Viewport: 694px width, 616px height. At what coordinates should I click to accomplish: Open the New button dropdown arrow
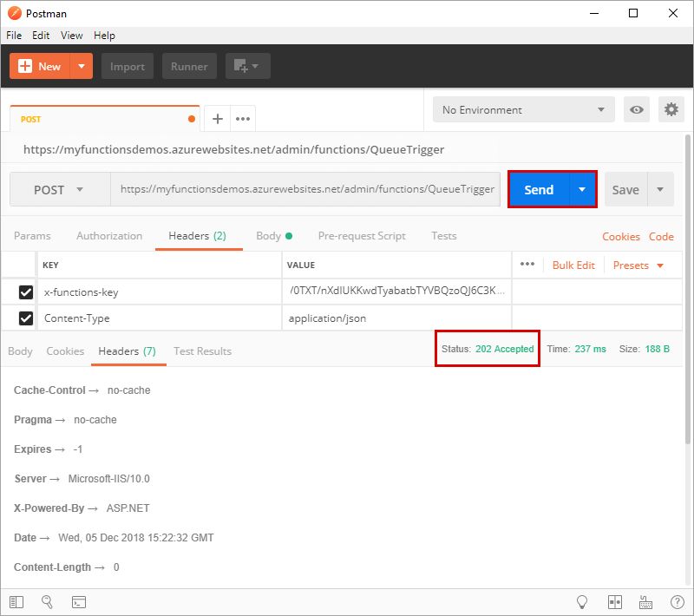coord(82,66)
